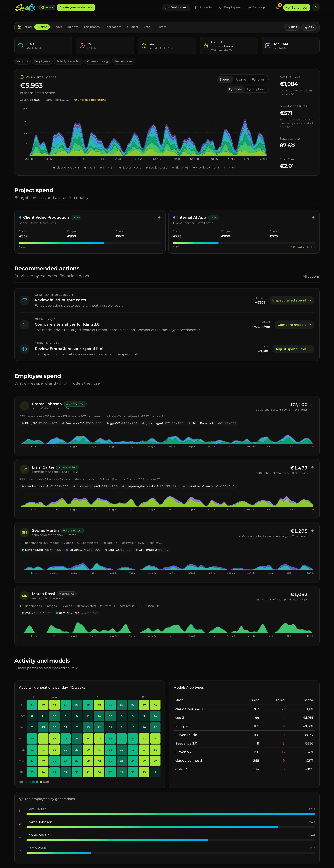The height and width of the screenshot is (868, 334).
Task: Click the Sync now button
Action: [x=297, y=7]
